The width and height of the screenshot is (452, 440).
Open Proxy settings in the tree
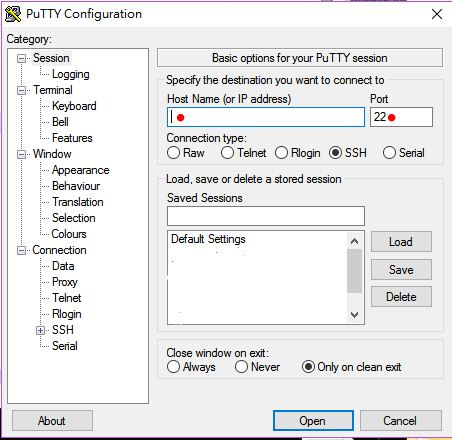(x=65, y=282)
